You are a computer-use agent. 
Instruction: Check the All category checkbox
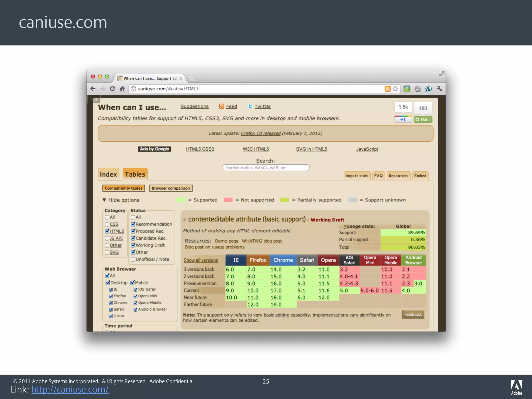pyautogui.click(x=107, y=217)
